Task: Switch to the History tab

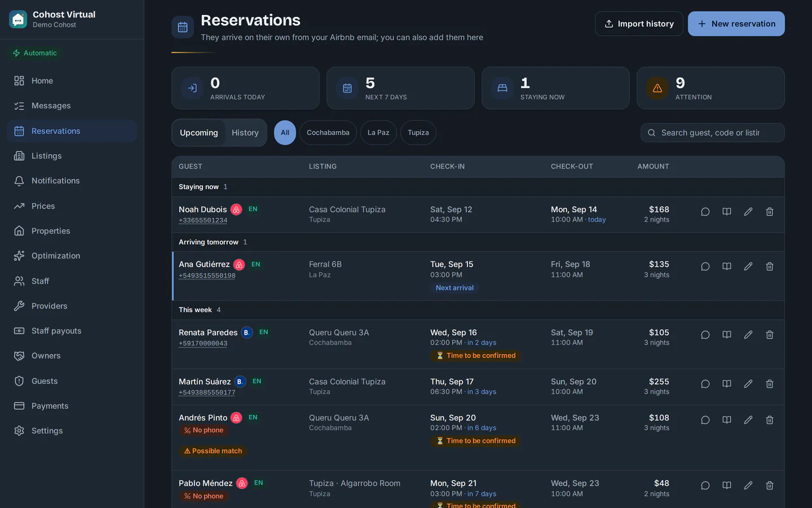Action: 245,133
